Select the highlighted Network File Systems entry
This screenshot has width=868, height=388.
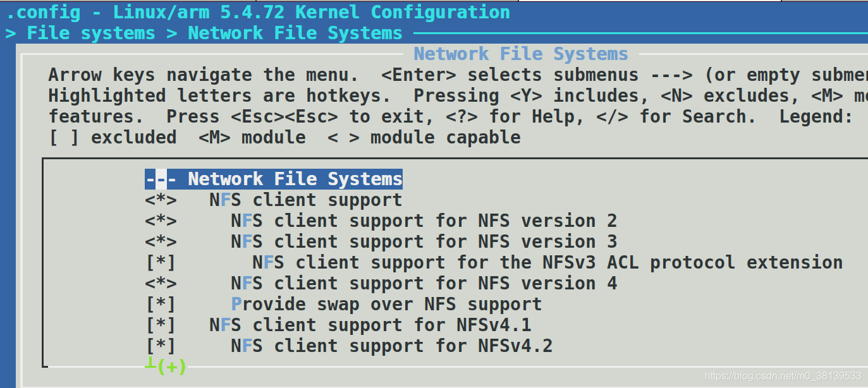pos(274,179)
